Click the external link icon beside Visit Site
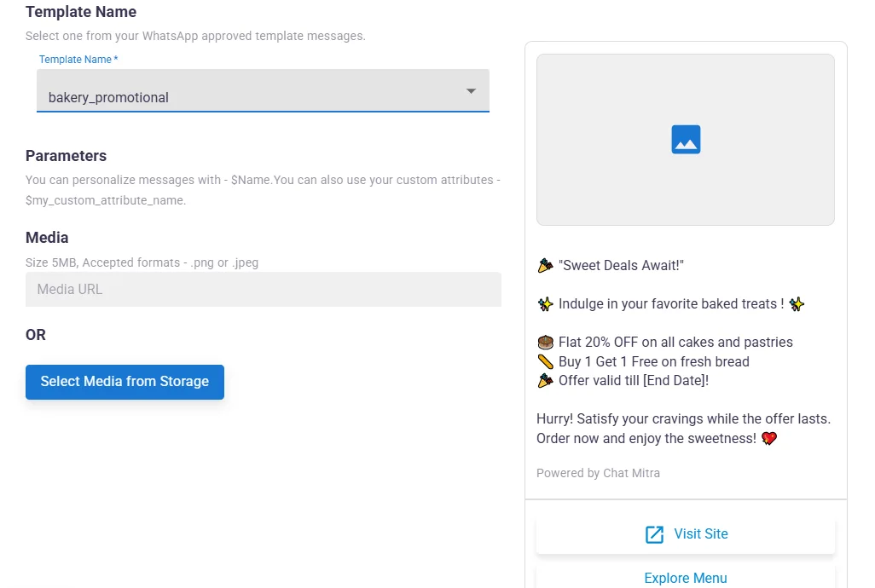The width and height of the screenshot is (875, 588). (655, 534)
